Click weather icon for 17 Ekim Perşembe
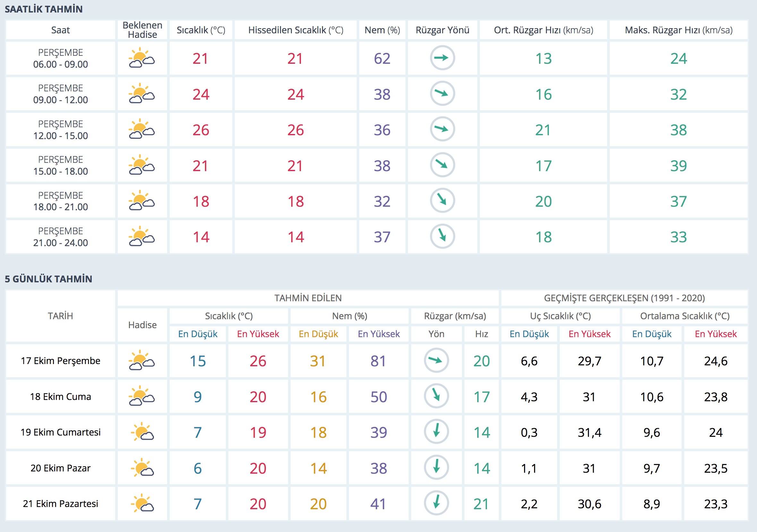Screen dimensions: 757x532 click(x=142, y=360)
